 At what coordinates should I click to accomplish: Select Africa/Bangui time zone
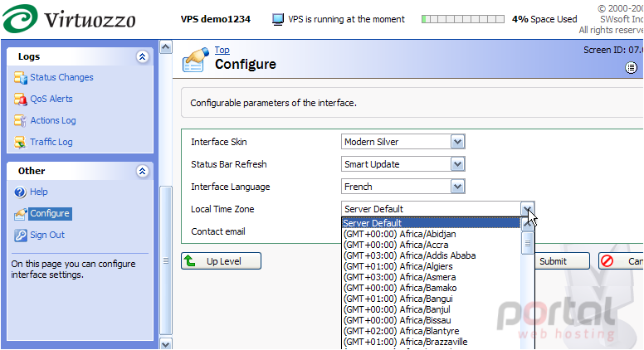pyautogui.click(x=432, y=299)
